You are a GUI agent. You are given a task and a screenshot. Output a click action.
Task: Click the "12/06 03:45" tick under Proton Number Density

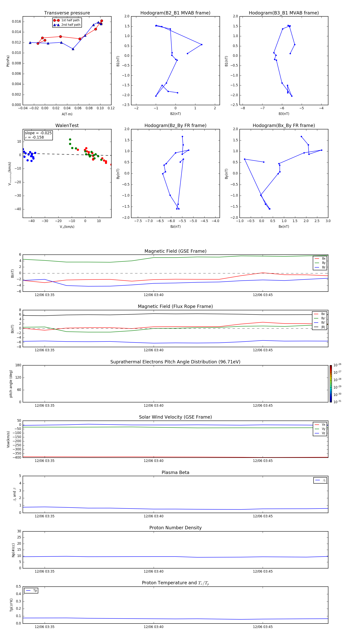(x=262, y=571)
